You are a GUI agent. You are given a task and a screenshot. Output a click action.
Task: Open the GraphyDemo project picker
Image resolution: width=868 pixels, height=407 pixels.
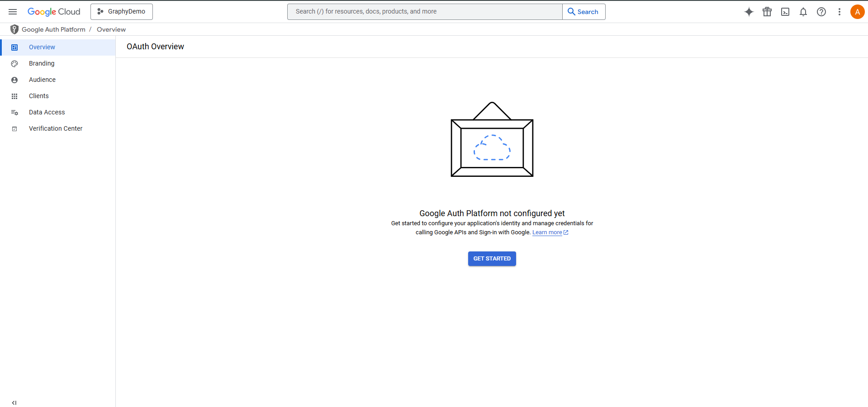pos(122,12)
